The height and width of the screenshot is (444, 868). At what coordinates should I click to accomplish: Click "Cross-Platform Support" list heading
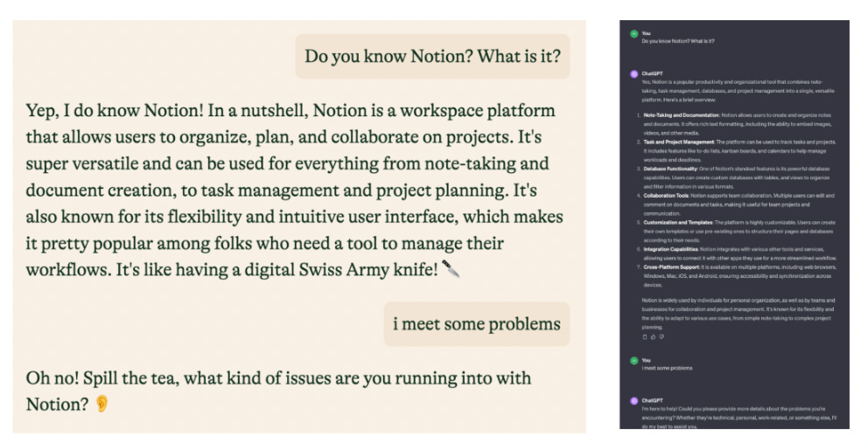tap(669, 267)
